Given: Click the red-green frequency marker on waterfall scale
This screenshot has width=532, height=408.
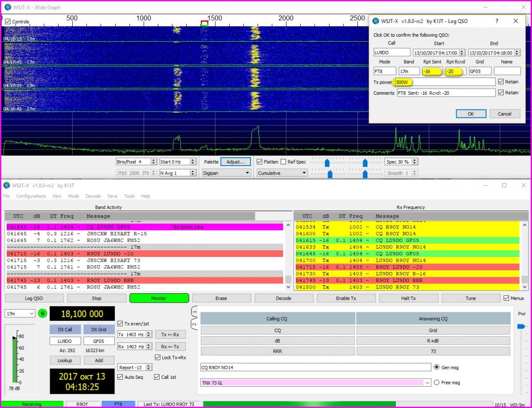Looking at the screenshot, I should point(204,23).
